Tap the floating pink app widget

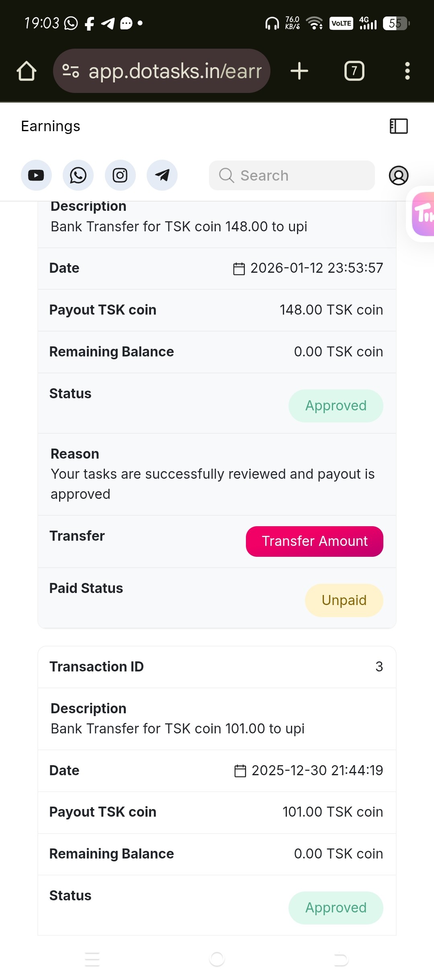[423, 214]
